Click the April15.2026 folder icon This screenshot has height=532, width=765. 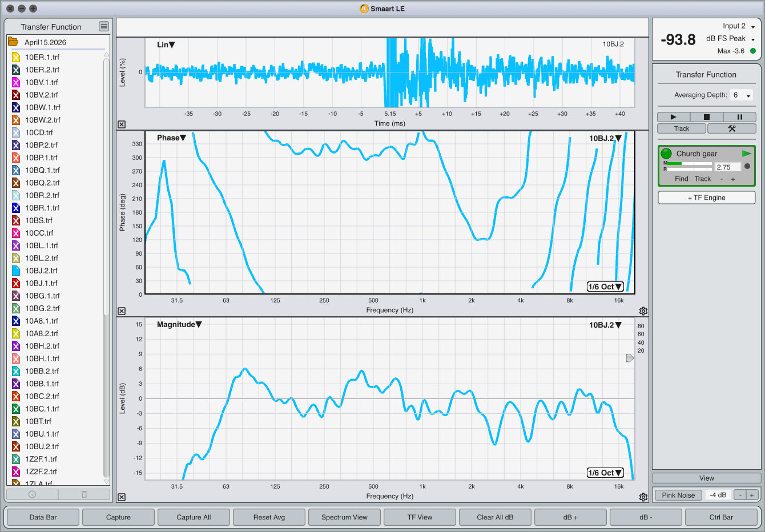[13, 42]
